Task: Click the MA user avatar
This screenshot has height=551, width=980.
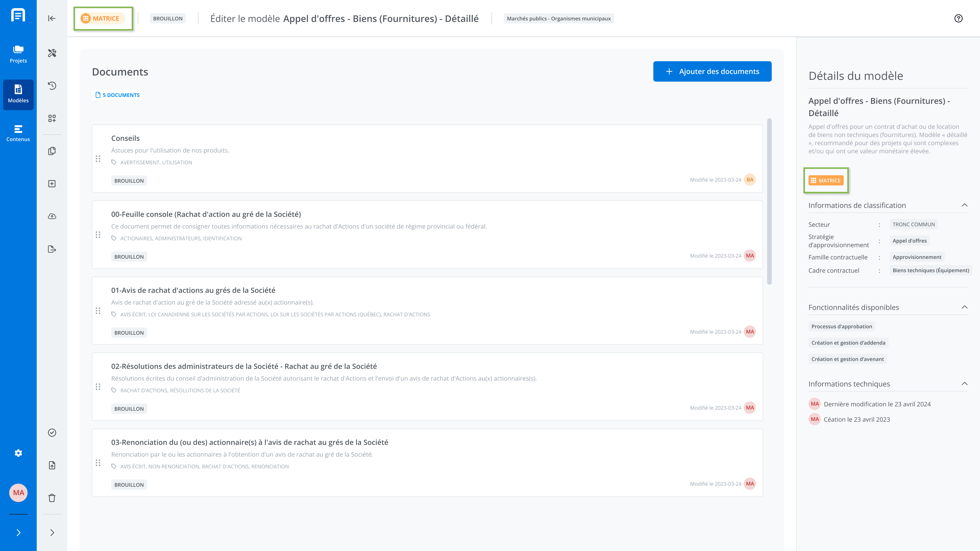Action: click(18, 492)
